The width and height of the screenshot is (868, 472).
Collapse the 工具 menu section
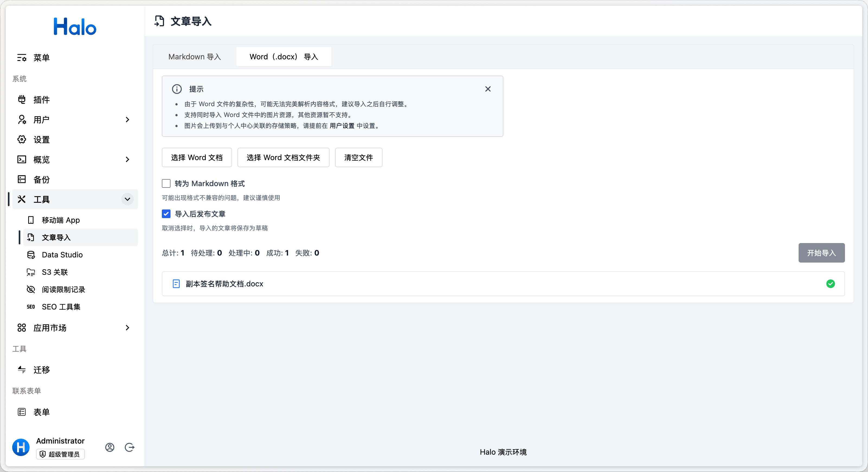point(127,199)
